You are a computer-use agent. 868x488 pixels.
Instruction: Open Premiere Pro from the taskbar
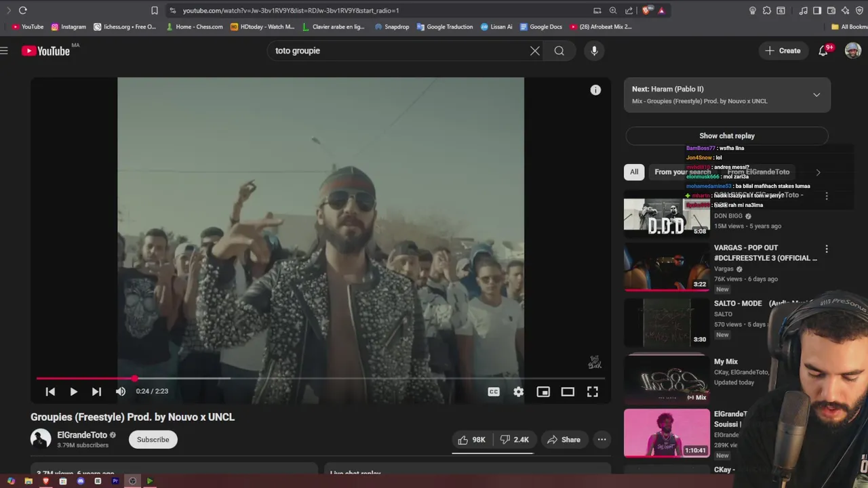click(x=115, y=481)
